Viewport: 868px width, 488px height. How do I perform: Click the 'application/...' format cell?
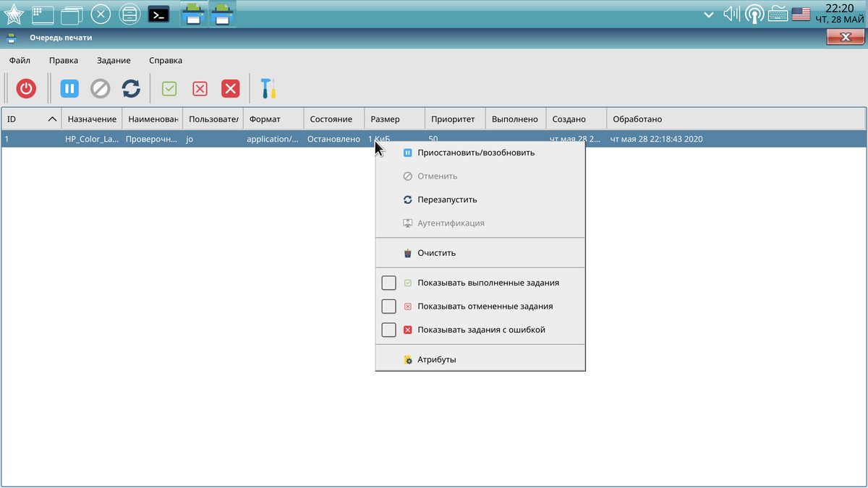pos(273,139)
